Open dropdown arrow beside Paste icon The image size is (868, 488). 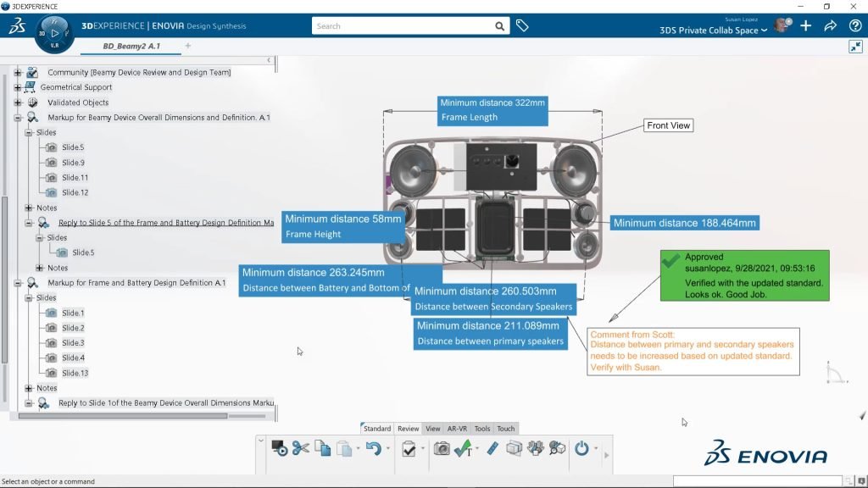click(x=359, y=448)
